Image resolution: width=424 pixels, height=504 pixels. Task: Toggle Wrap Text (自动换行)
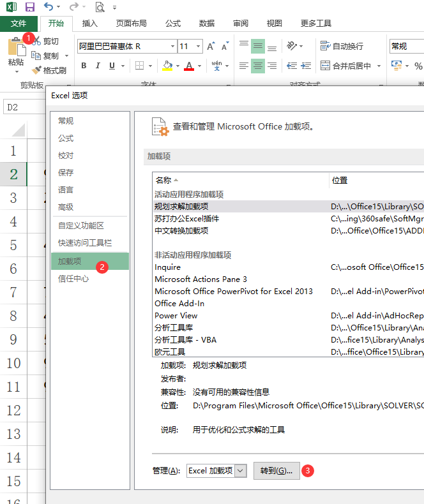tap(342, 46)
